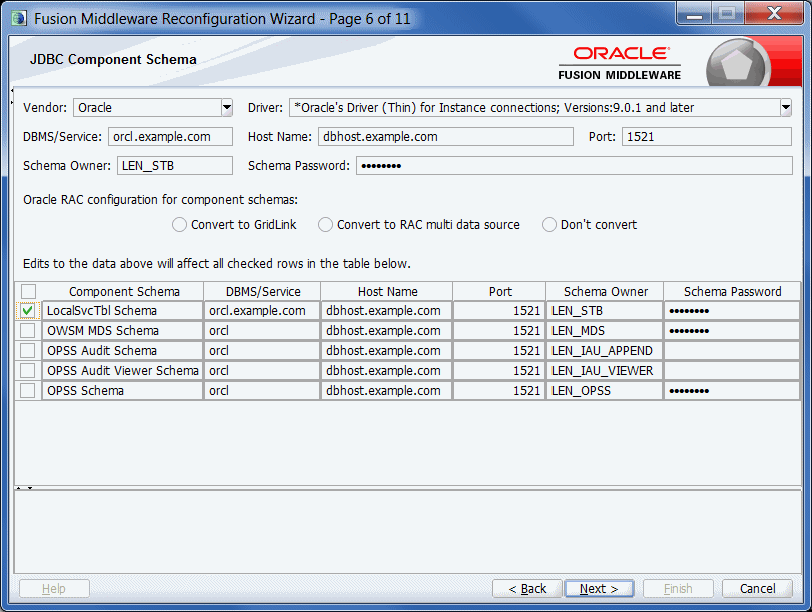Click the Schema Owner column header

(605, 292)
